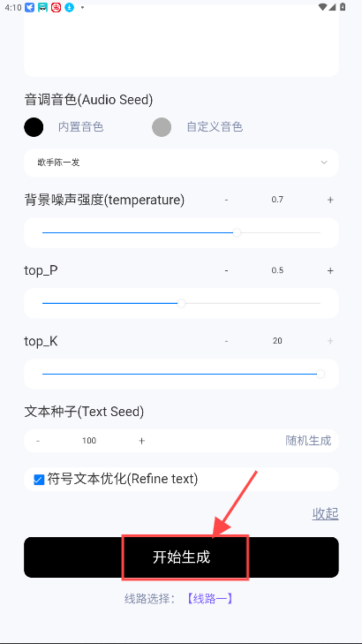Image resolution: width=362 pixels, height=644 pixels.
Task: Increase Text Seed with plus icon
Action: coord(141,441)
